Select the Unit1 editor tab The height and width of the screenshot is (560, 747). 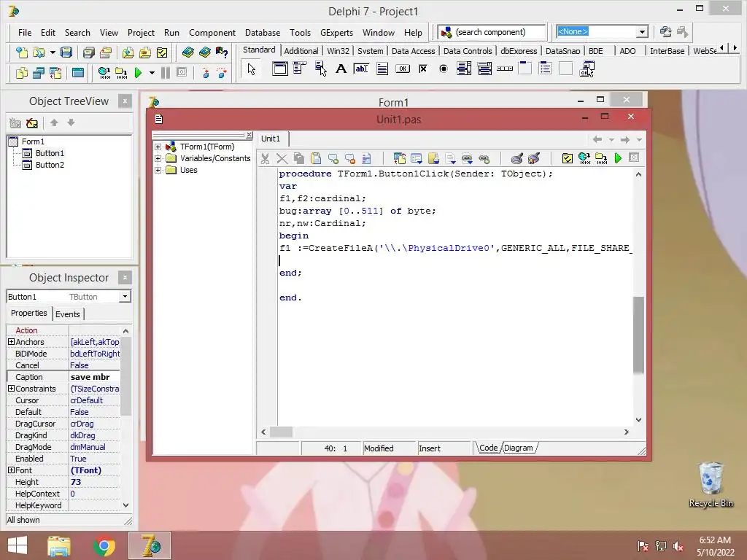tap(271, 139)
